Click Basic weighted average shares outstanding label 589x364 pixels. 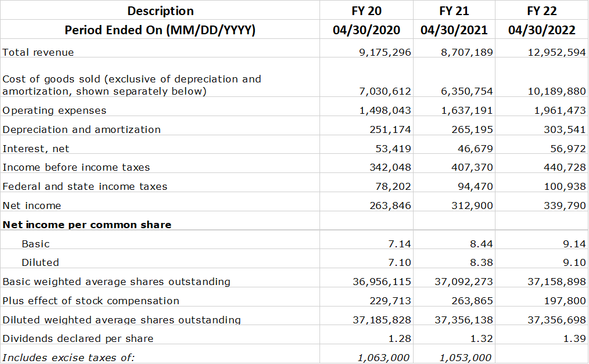[x=116, y=282]
